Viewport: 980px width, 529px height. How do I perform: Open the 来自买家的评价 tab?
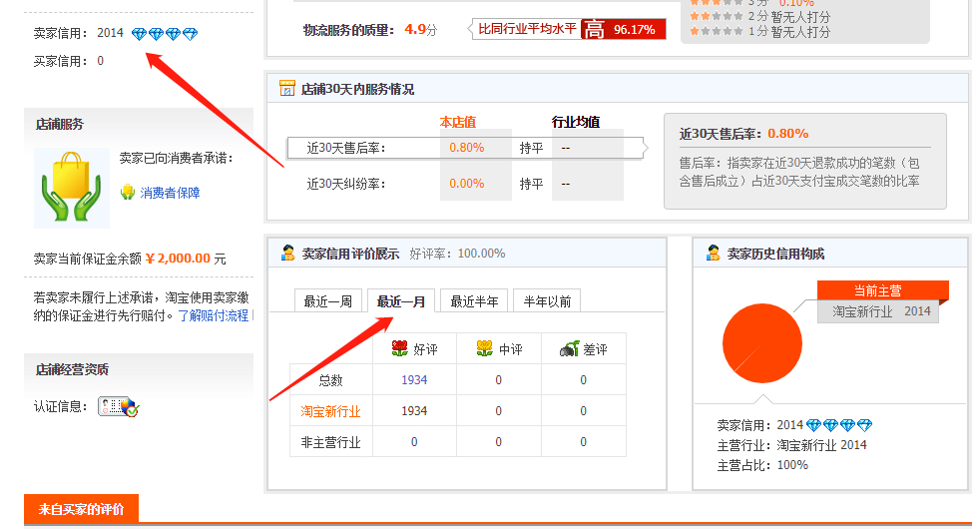[x=81, y=509]
